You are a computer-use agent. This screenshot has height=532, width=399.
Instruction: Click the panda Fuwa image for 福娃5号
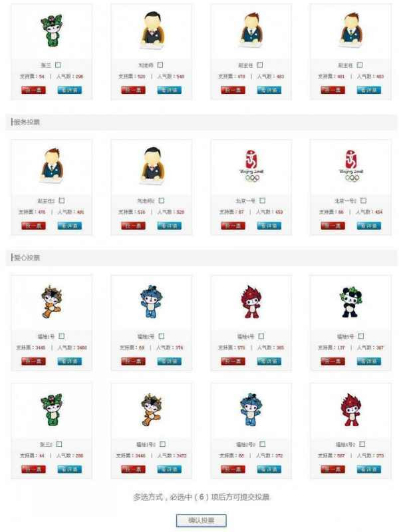click(351, 302)
